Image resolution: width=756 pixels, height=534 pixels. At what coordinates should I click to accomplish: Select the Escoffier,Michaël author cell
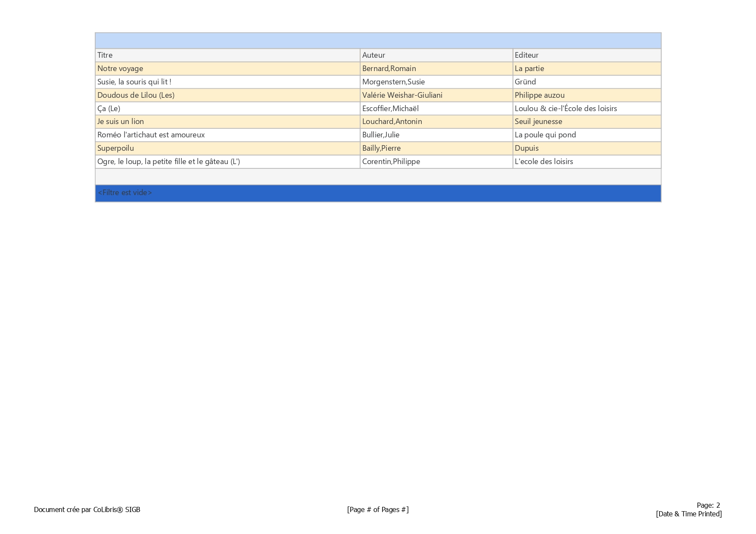[x=436, y=109]
